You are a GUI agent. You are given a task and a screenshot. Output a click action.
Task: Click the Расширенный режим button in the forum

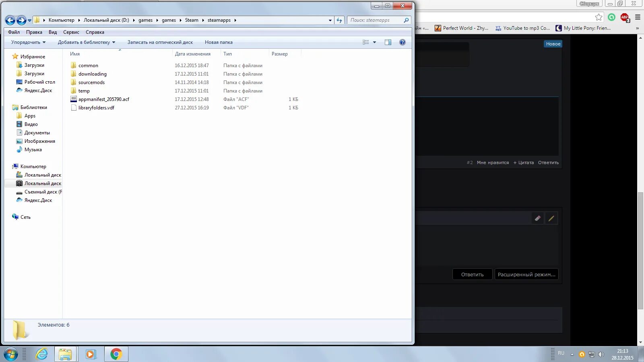pos(526,274)
